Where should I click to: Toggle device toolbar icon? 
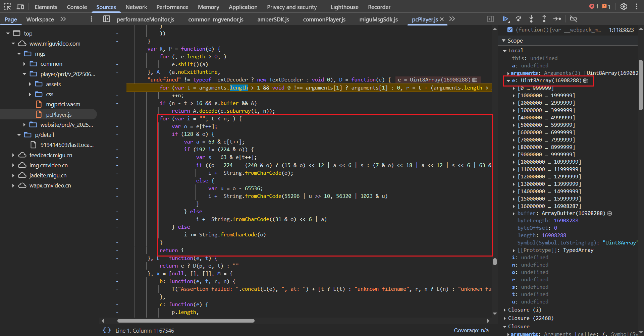tap(20, 7)
